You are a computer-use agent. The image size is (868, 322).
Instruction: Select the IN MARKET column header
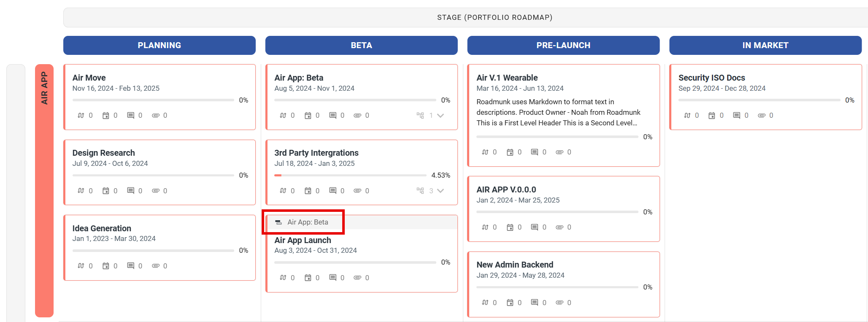[765, 45]
